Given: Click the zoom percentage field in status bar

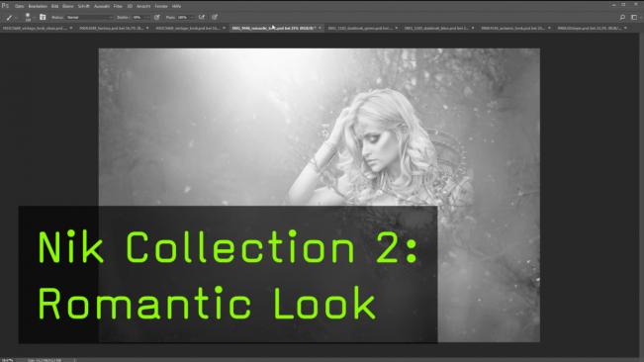Looking at the screenshot, I should (x=8, y=360).
